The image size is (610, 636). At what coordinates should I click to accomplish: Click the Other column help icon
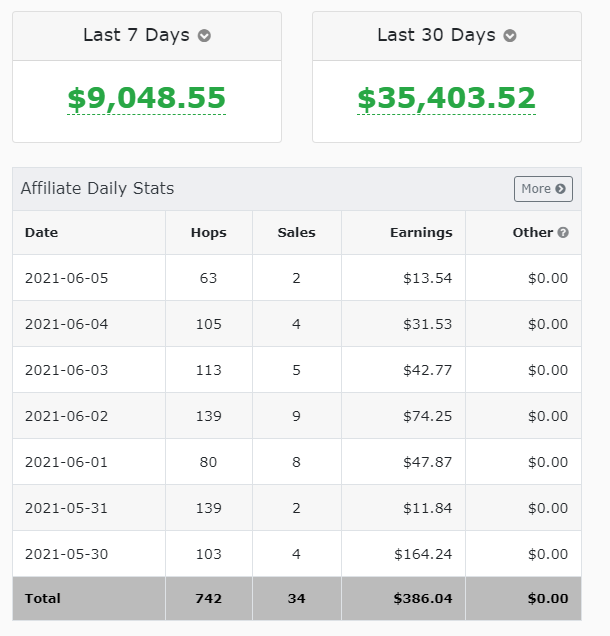click(x=563, y=233)
